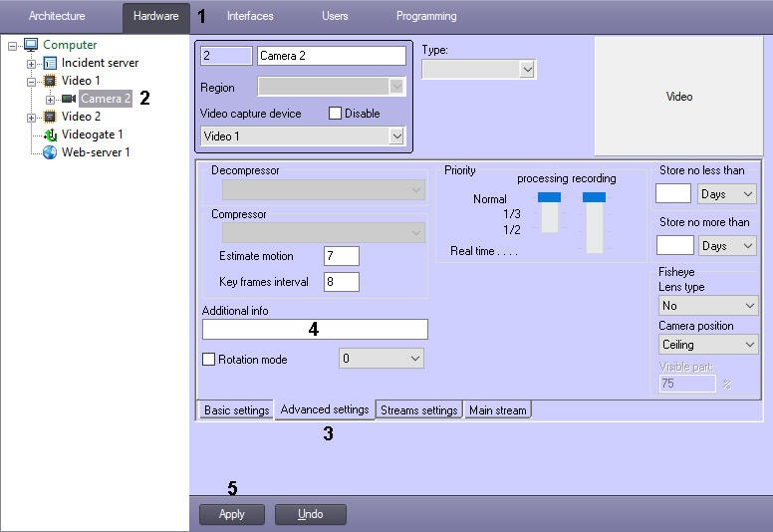Viewport: 773px width, 532px height.
Task: Click the Videogate 1 icon
Action: coord(50,134)
